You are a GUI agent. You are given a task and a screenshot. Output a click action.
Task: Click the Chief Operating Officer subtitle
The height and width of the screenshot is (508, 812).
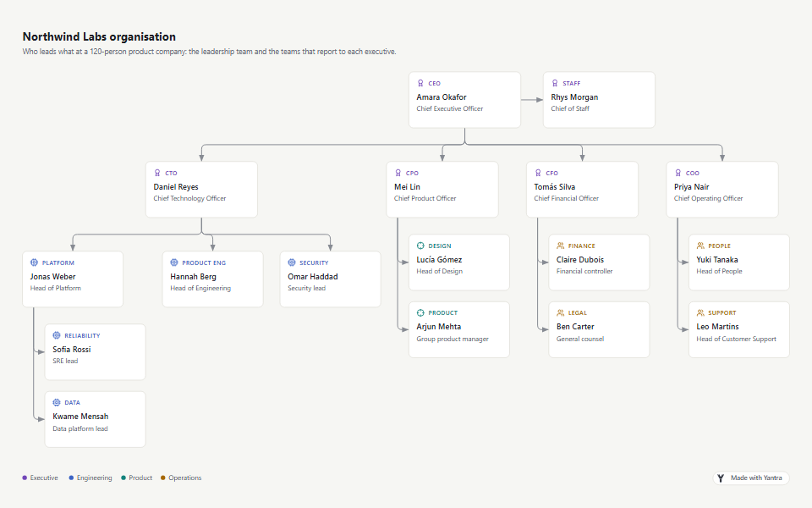[x=709, y=198]
